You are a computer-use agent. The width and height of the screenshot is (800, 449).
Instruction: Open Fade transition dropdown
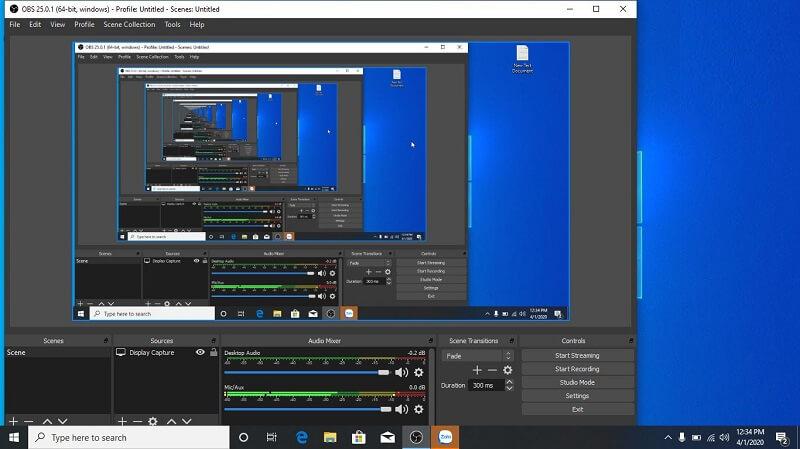click(477, 356)
